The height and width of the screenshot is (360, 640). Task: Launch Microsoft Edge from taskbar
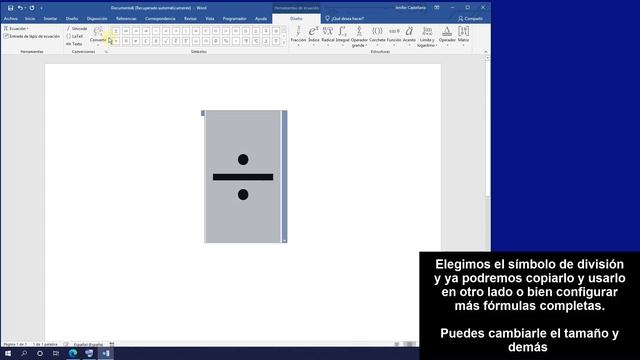(73, 353)
